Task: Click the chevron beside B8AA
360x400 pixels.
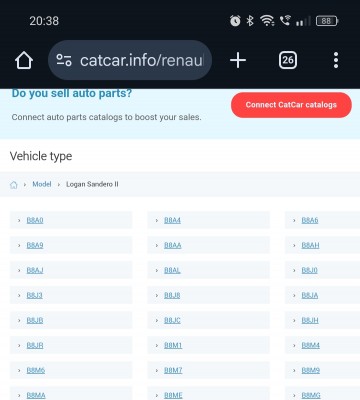Action: tap(157, 245)
